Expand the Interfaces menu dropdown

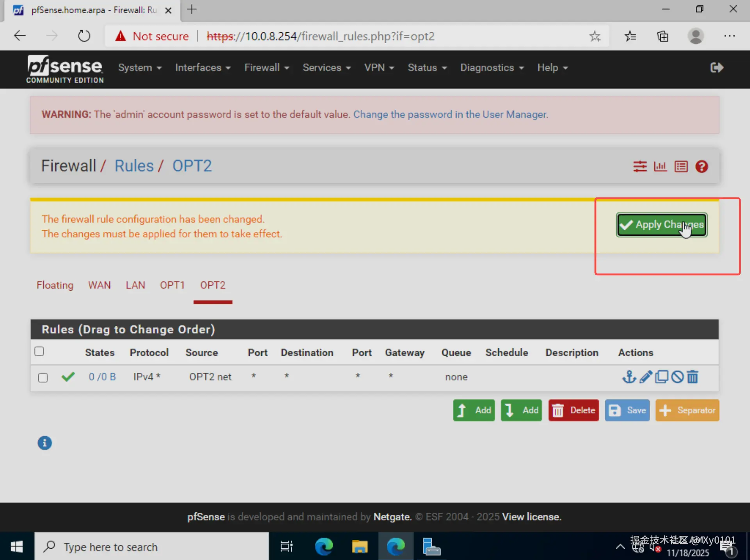click(203, 68)
